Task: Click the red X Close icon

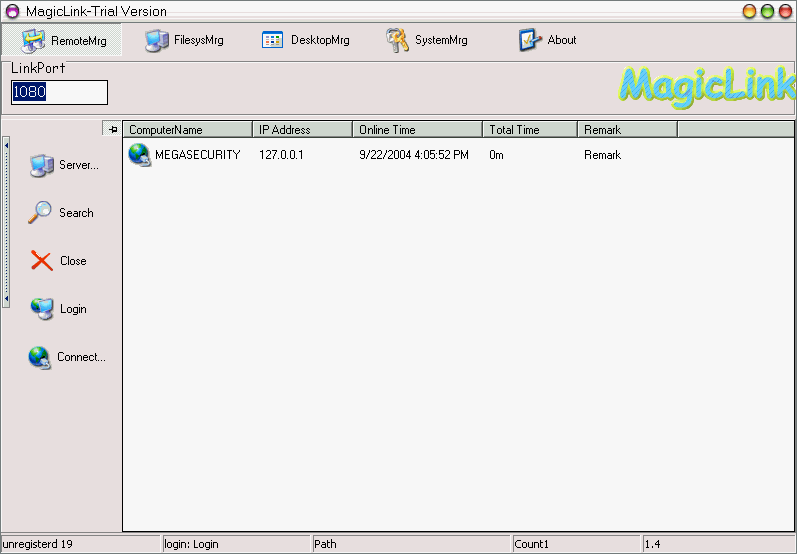Action: click(41, 261)
